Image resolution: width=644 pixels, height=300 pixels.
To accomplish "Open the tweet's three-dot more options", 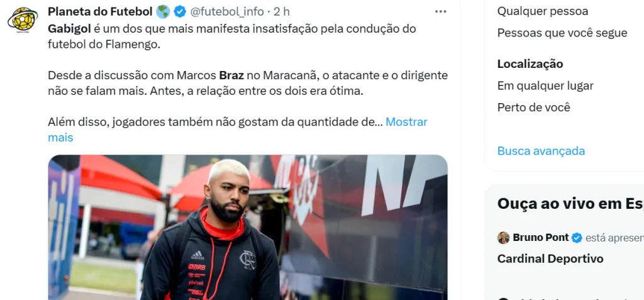I will pos(441,11).
